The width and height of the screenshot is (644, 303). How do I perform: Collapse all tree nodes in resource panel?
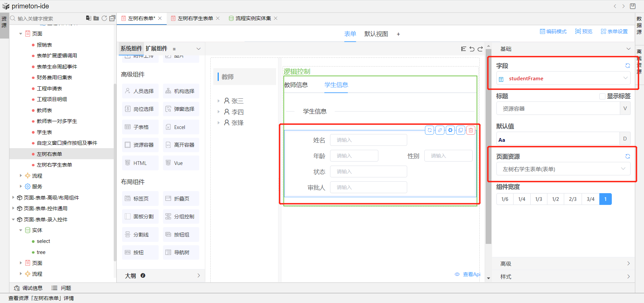point(112,18)
